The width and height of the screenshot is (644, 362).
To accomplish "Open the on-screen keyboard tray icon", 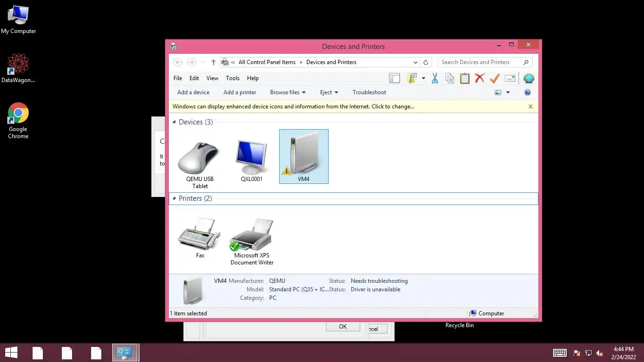I will 560,353.
